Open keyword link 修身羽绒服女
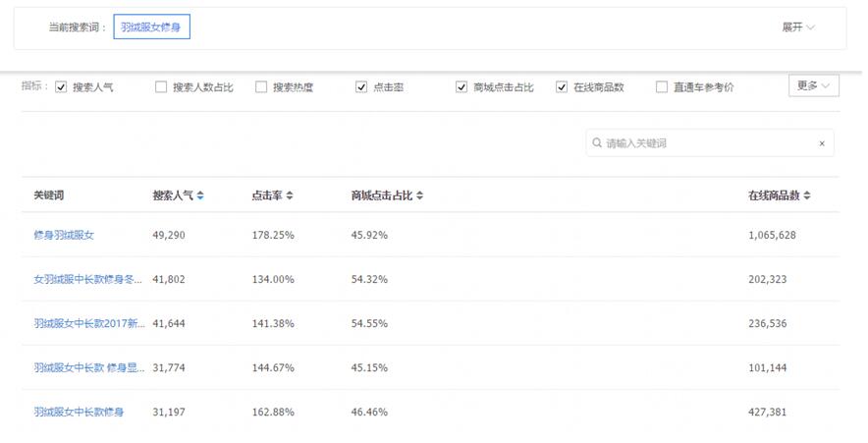868x443 pixels. (x=64, y=235)
